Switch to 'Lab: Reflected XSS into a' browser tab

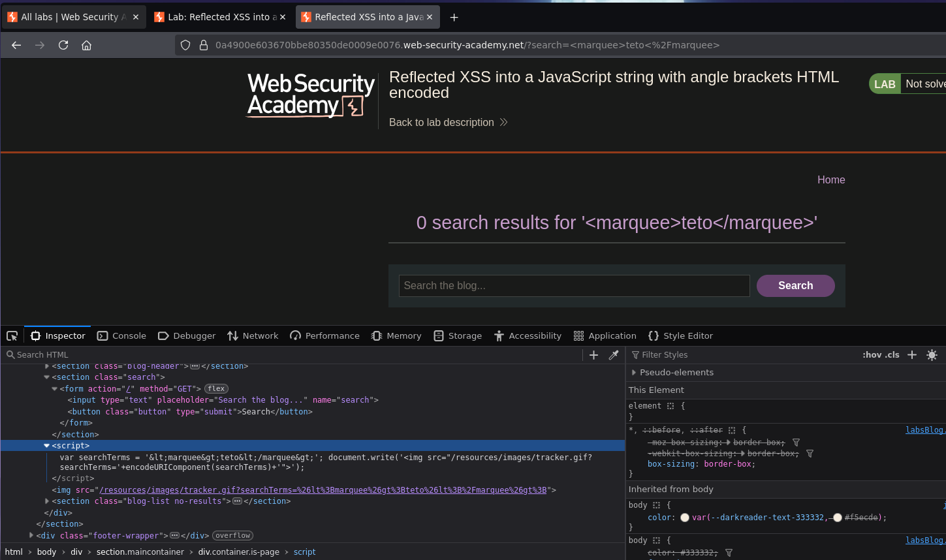click(x=219, y=17)
